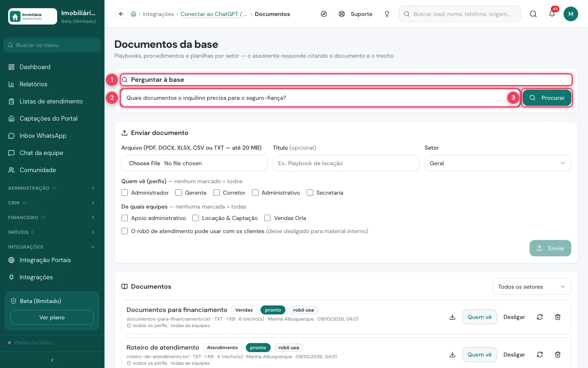Open Inbox WhatsApp in the sidebar
The image size is (588, 368).
pos(52,136)
